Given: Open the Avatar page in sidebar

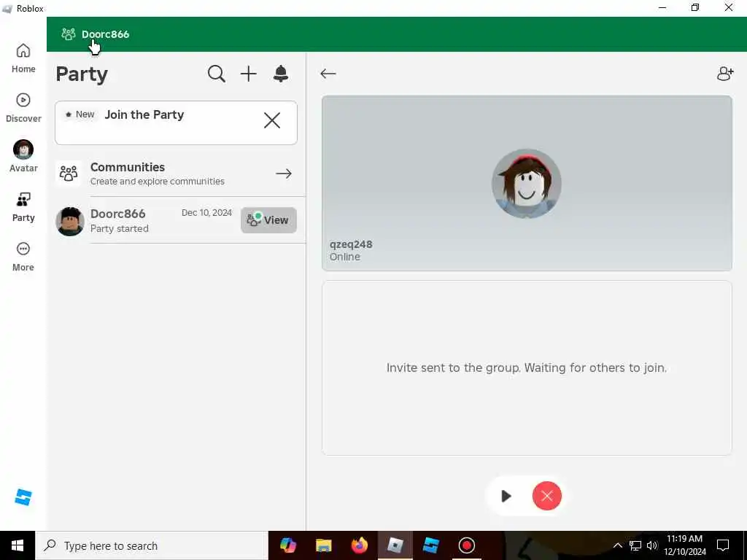Looking at the screenshot, I should [23, 156].
